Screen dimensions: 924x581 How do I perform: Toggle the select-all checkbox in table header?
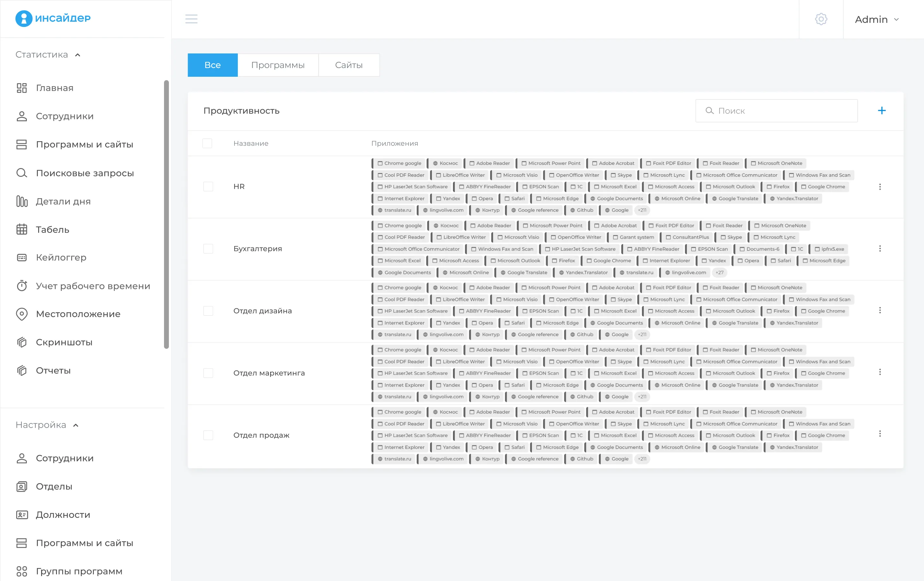[x=207, y=143]
